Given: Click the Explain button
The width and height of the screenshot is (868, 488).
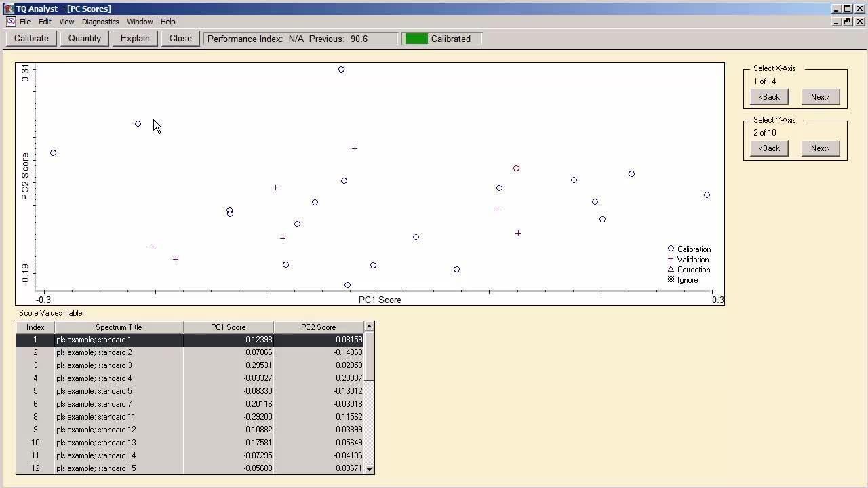Looking at the screenshot, I should [x=135, y=39].
